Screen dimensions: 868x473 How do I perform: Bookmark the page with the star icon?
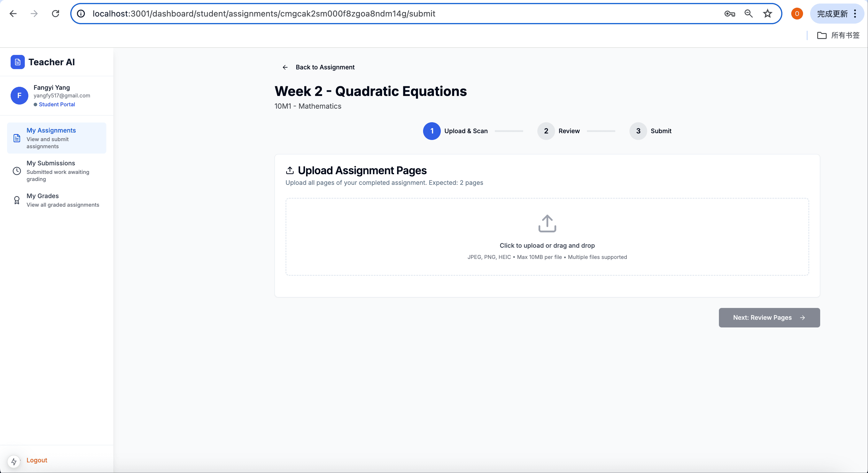click(767, 14)
